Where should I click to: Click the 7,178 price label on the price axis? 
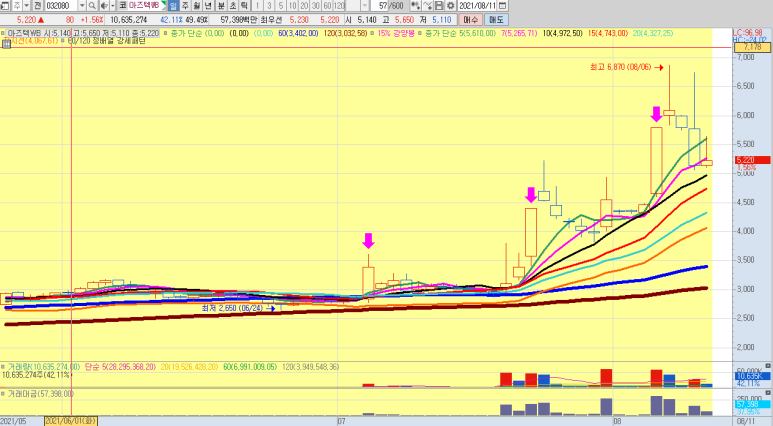click(751, 47)
